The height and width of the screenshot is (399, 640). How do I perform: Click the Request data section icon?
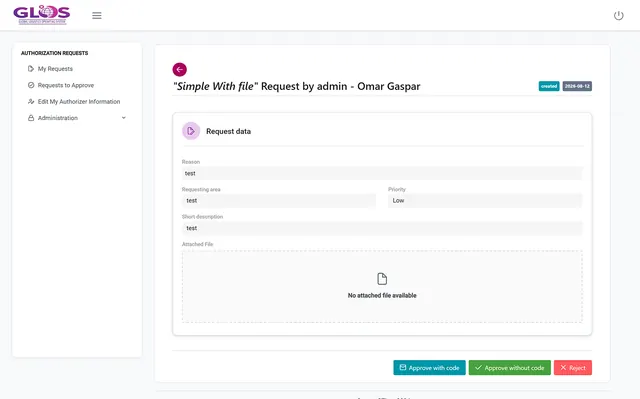tap(191, 131)
